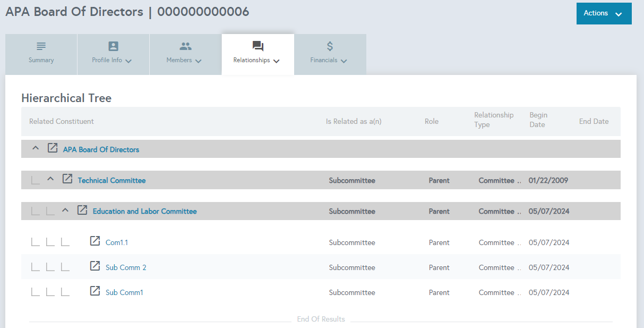Open the Actions dropdown button

click(604, 13)
